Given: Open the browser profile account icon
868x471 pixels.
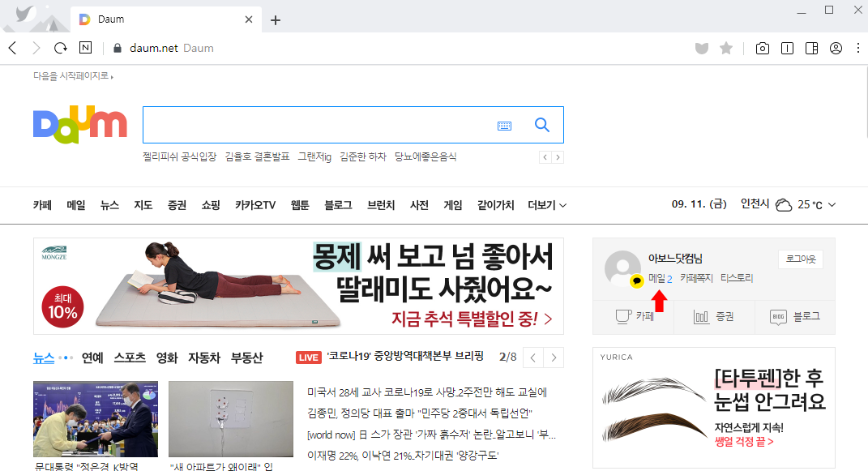Looking at the screenshot, I should tap(836, 48).
